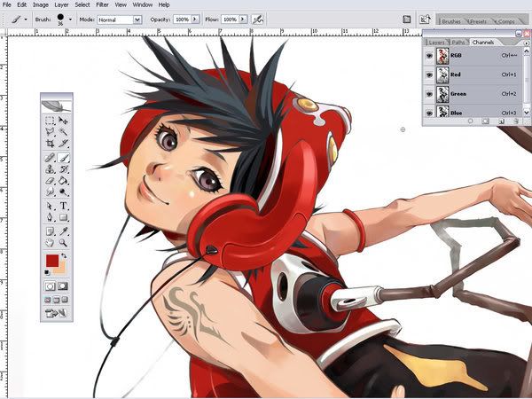
Task: Toggle visibility of the RGB channel
Action: point(429,56)
